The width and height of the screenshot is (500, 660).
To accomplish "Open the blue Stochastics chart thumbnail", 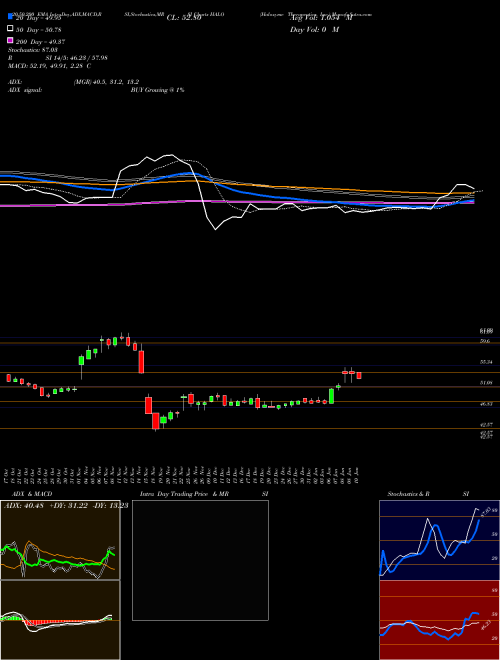I will 439,540.
